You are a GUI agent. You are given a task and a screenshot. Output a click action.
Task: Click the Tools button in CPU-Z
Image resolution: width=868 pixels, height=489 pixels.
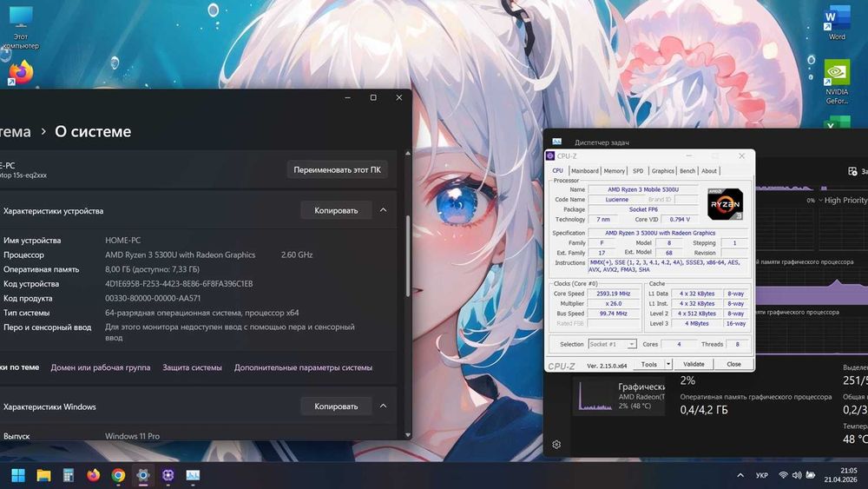[648, 364]
